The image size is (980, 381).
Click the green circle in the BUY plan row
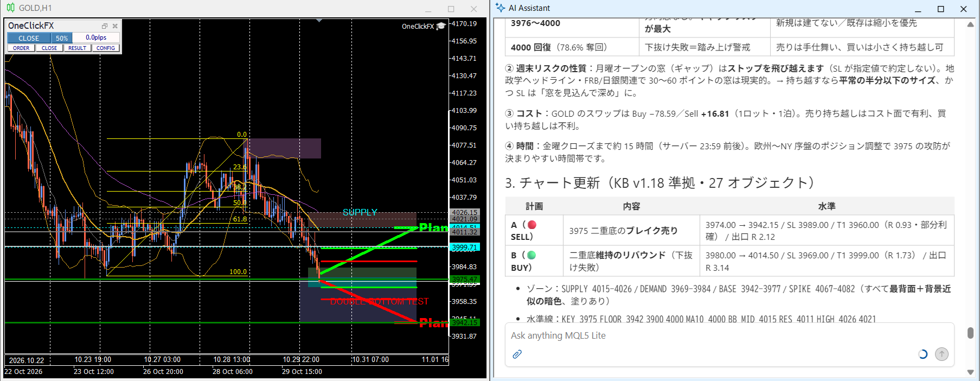pyautogui.click(x=531, y=255)
